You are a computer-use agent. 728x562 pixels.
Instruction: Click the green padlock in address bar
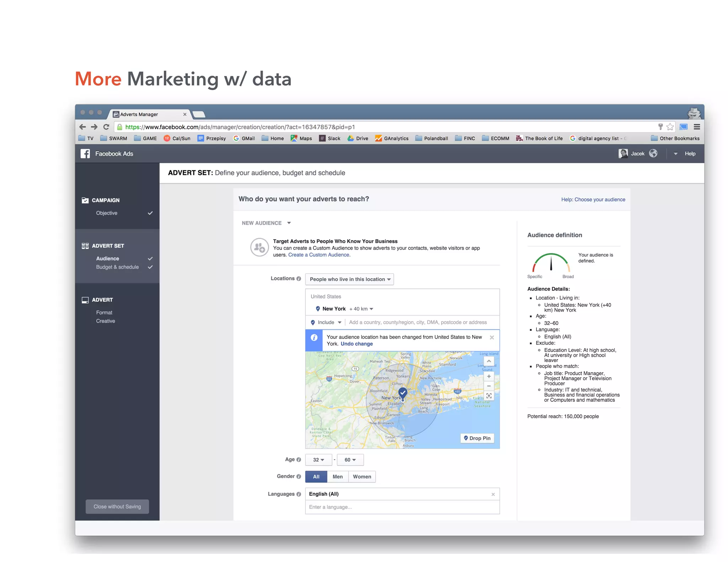[120, 127]
